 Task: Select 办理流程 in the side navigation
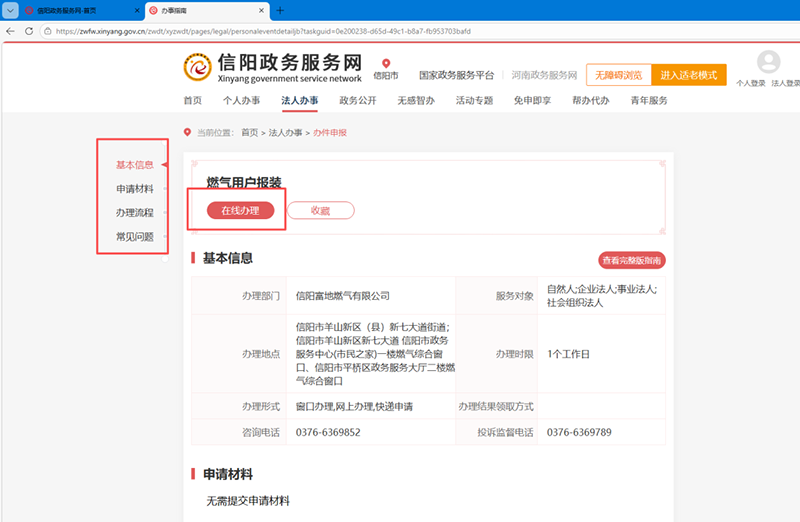135,213
